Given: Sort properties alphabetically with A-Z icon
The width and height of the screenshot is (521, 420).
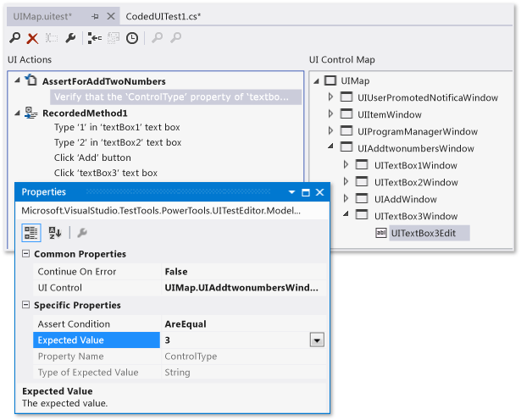Looking at the screenshot, I should 55,233.
